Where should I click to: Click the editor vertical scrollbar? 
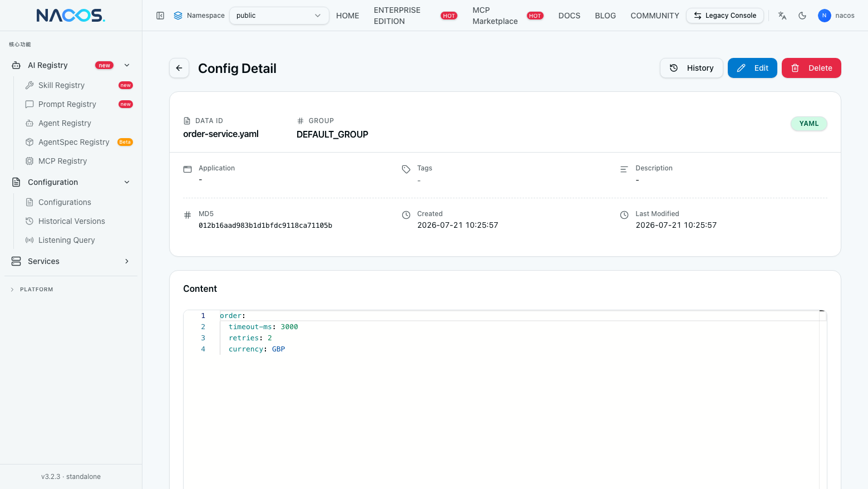(823, 399)
